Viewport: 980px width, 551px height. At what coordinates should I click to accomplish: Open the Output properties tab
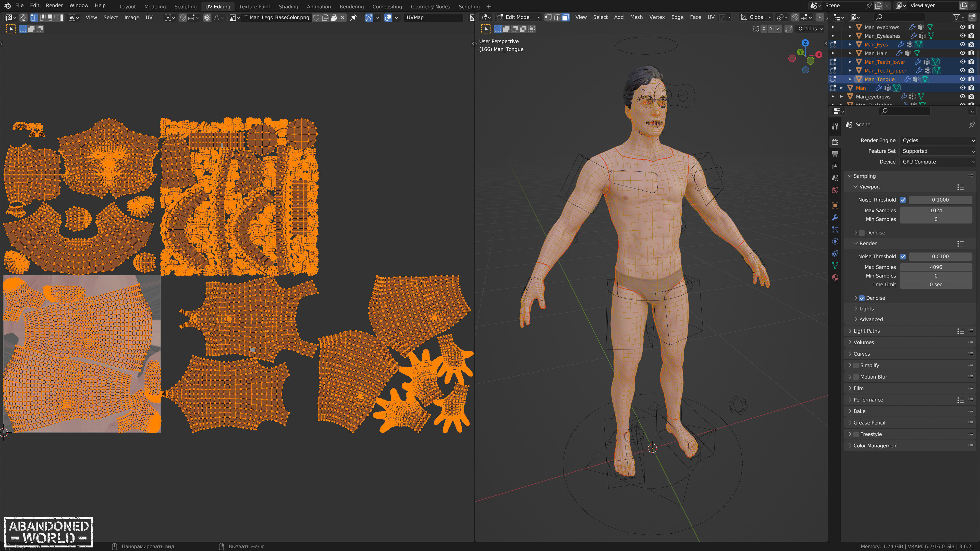coord(835,154)
